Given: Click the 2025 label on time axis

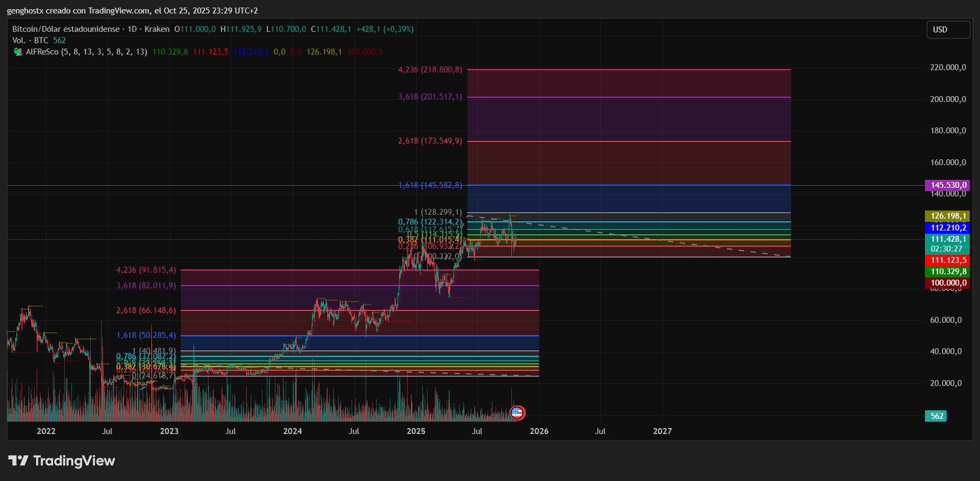Looking at the screenshot, I should (x=416, y=431).
